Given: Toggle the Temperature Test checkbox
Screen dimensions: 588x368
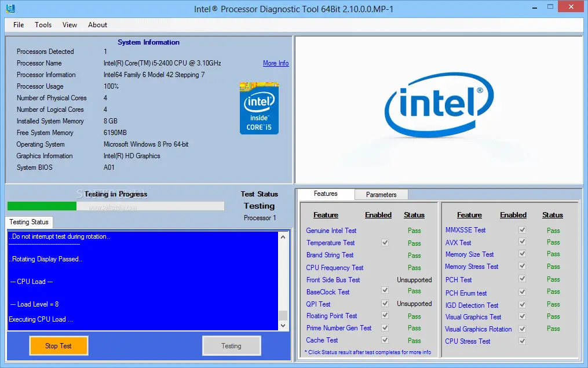Looking at the screenshot, I should (385, 242).
